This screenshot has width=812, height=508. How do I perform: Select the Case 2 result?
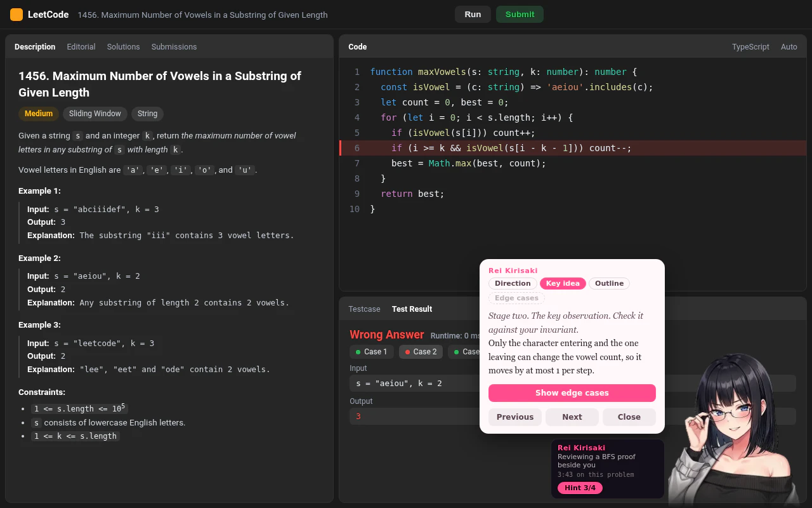(421, 352)
